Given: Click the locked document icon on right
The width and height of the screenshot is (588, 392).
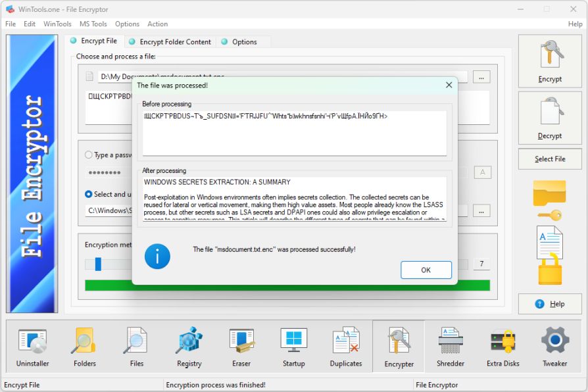Looking at the screenshot, I should point(550,255).
